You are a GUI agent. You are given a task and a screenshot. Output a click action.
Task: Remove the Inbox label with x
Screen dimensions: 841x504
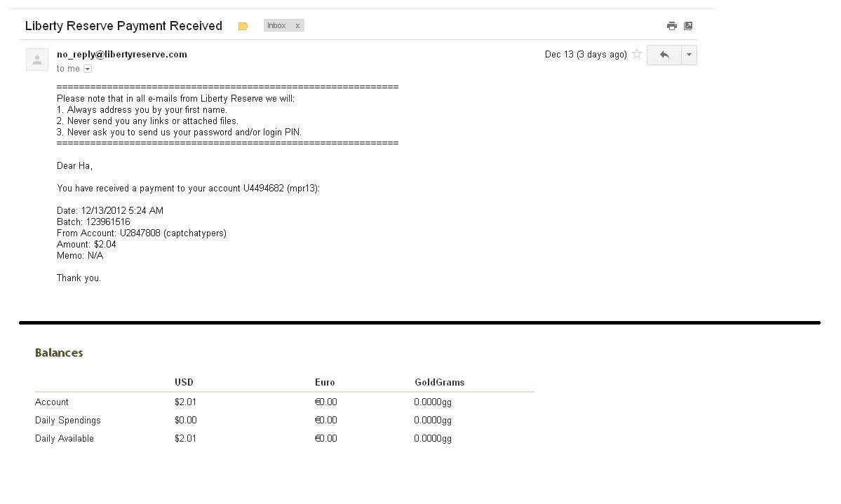297,26
